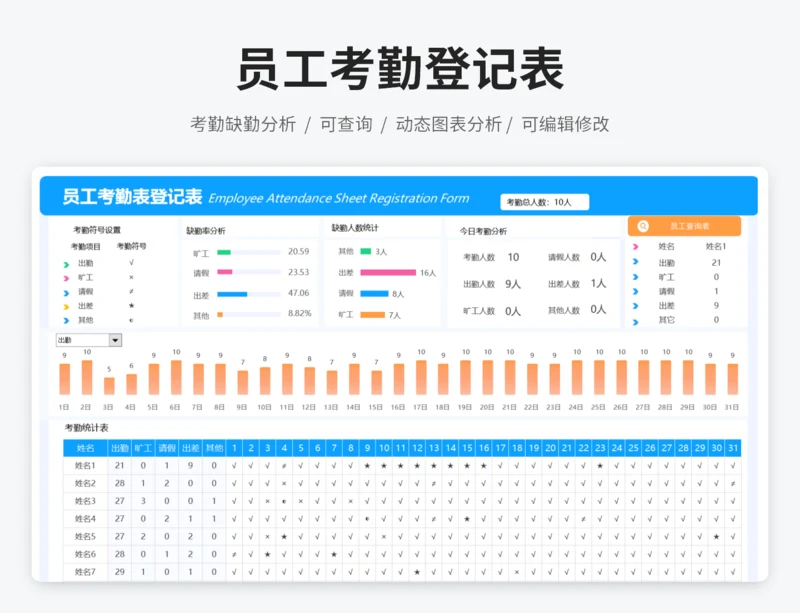Open the 出勤 dropdown arrow above the chart
This screenshot has width=800, height=613.
pos(115,340)
